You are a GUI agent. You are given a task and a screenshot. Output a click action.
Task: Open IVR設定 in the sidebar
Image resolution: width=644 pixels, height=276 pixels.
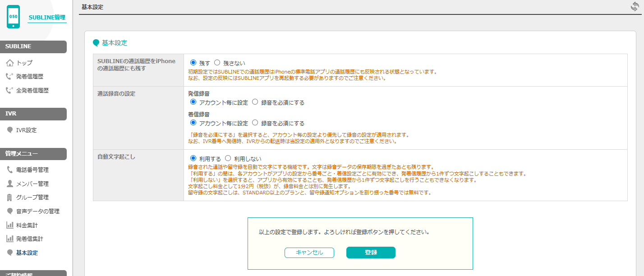tap(27, 130)
